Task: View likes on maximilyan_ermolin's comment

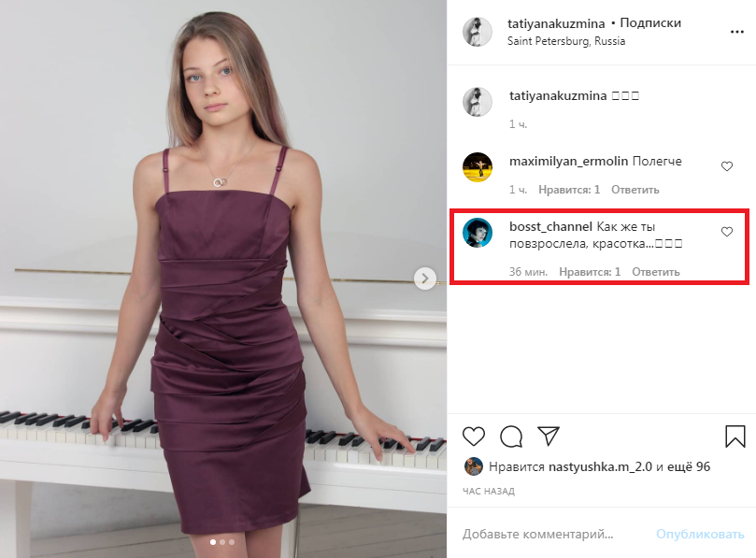Action: tap(569, 190)
